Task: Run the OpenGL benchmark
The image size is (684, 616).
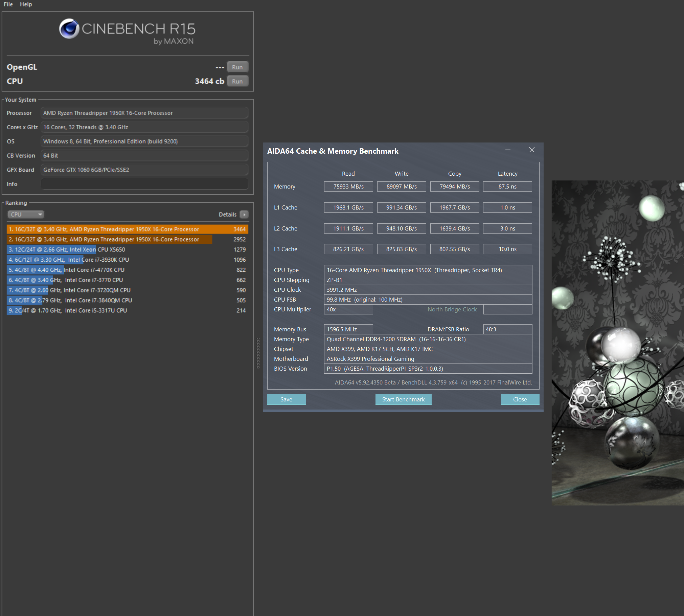Action: (x=237, y=67)
